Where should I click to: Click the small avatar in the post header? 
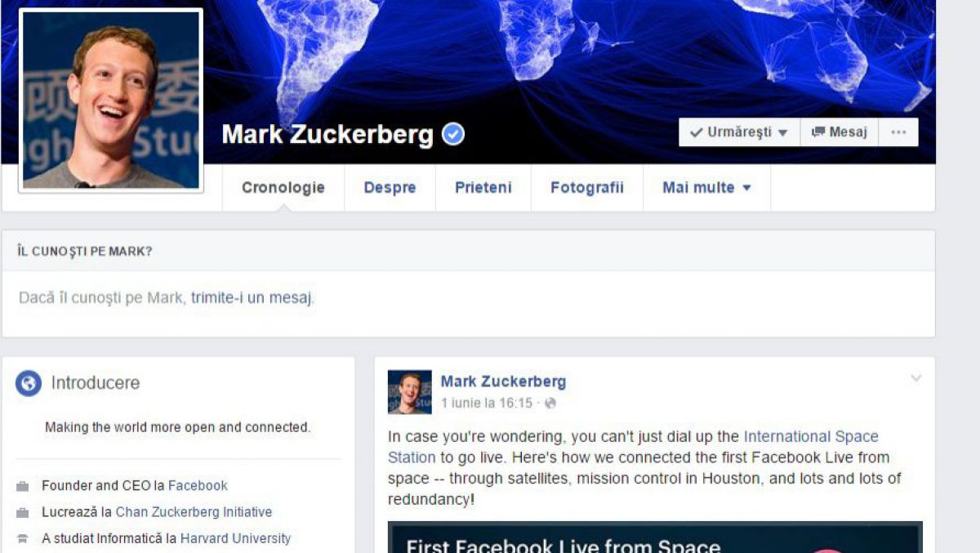410,392
